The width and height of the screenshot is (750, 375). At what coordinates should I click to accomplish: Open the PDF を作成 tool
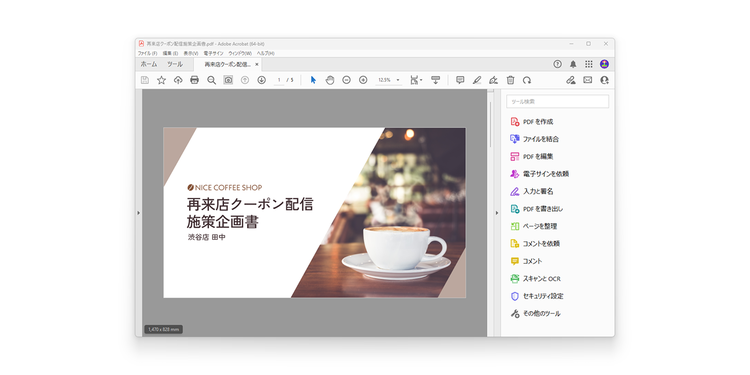[x=532, y=122]
